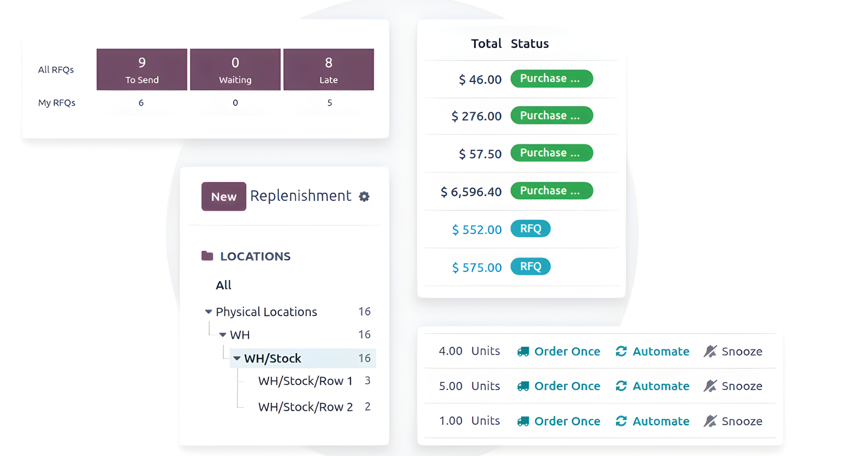Click the Automate refresh icon on the 4.00 Units row
Image resolution: width=868 pixels, height=456 pixels.
click(621, 352)
